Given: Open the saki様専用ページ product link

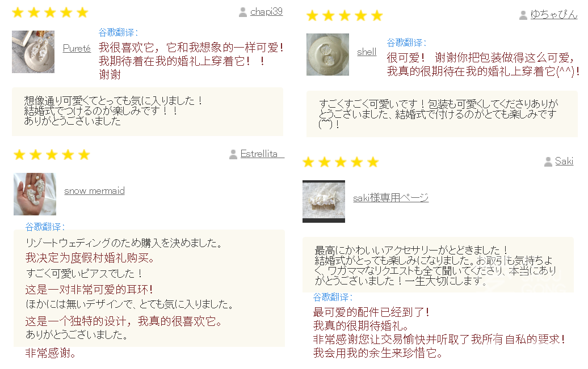Looking at the screenshot, I should (x=390, y=198).
